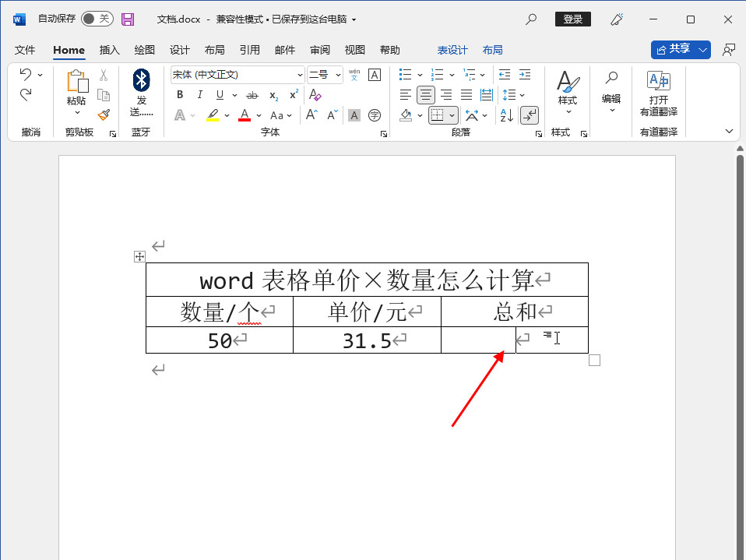746x560 pixels.
Task: Align text left
Action: (x=406, y=95)
